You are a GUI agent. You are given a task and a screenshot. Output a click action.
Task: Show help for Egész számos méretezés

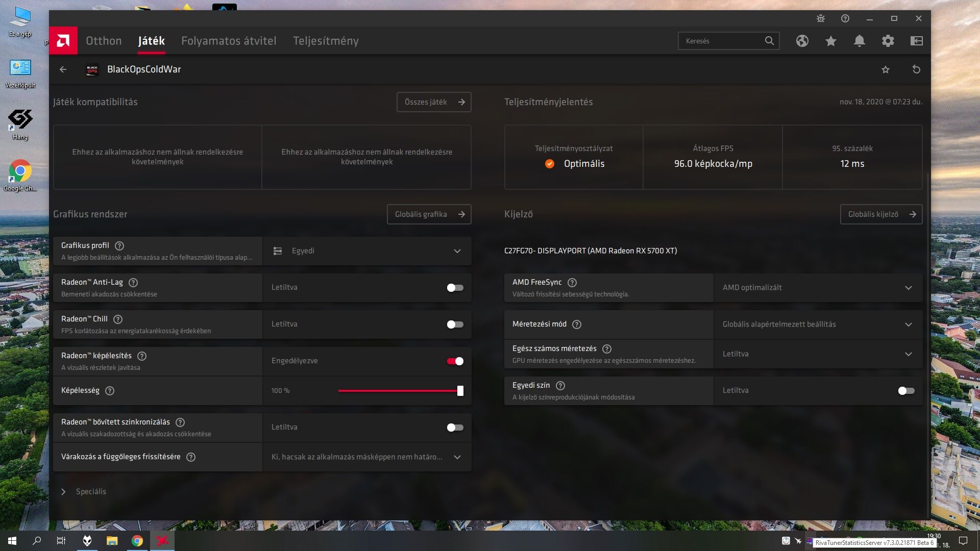pyautogui.click(x=607, y=349)
